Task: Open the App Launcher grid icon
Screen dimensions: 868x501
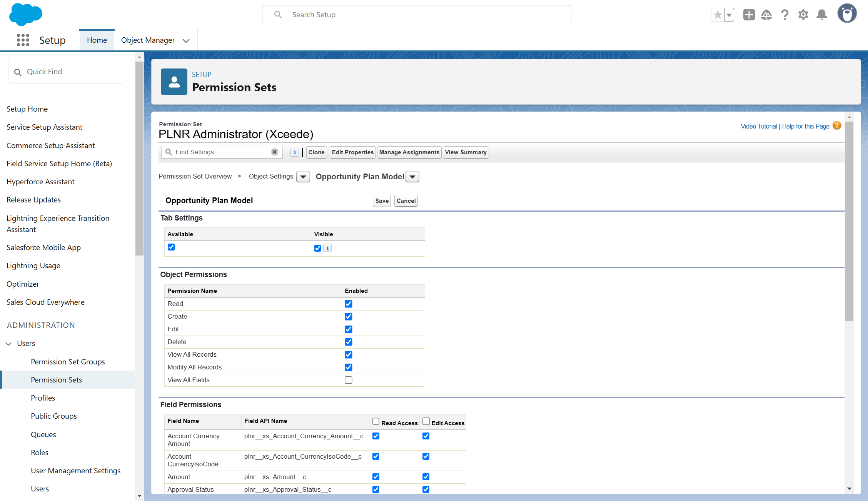Action: [x=23, y=40]
